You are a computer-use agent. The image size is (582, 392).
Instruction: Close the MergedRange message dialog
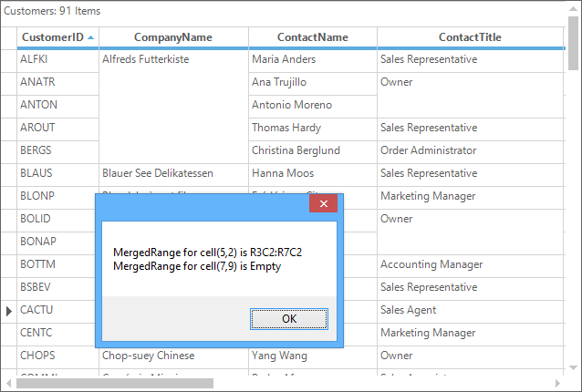(323, 205)
